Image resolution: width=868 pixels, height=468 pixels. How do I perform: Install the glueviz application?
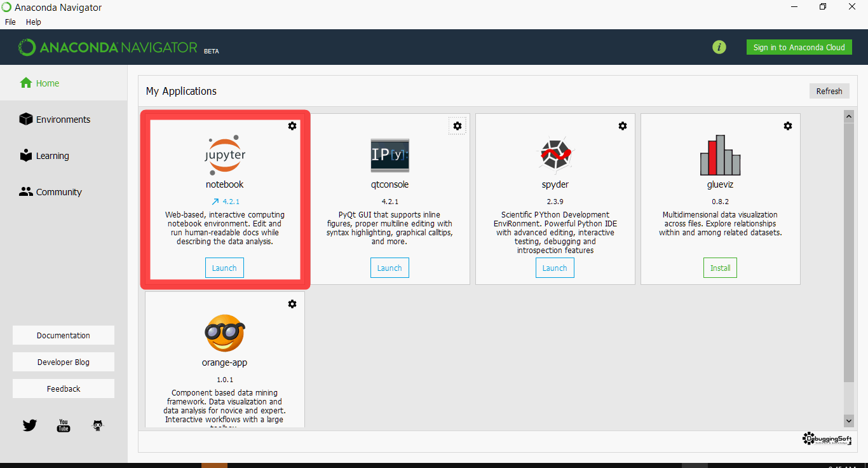(x=721, y=268)
